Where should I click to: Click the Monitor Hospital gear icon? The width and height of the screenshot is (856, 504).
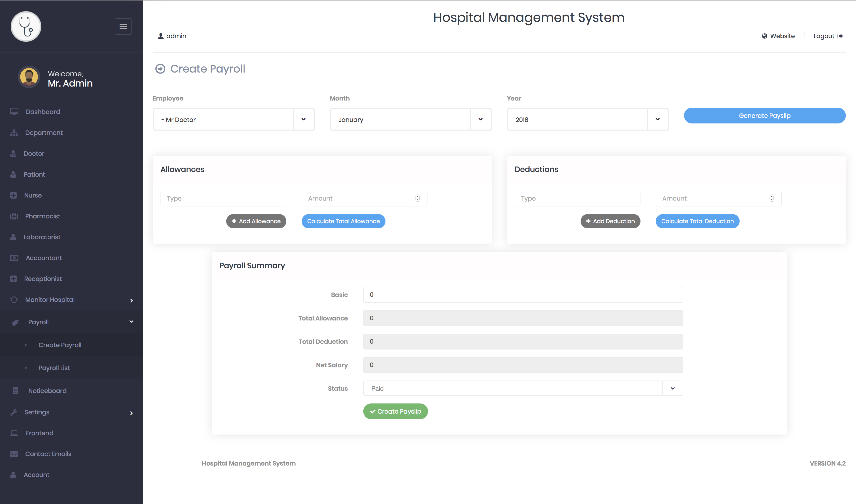[14, 300]
